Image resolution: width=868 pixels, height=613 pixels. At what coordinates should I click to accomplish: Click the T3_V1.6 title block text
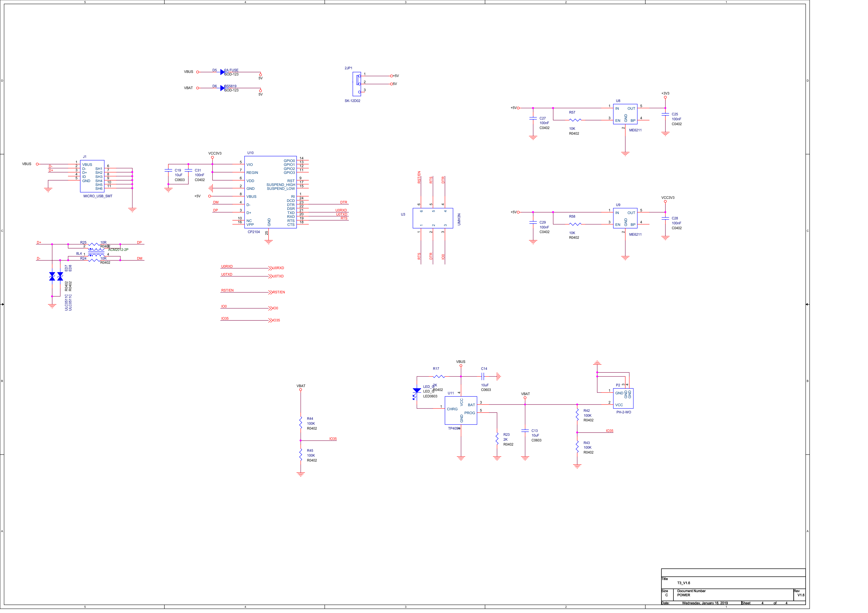(x=683, y=583)
